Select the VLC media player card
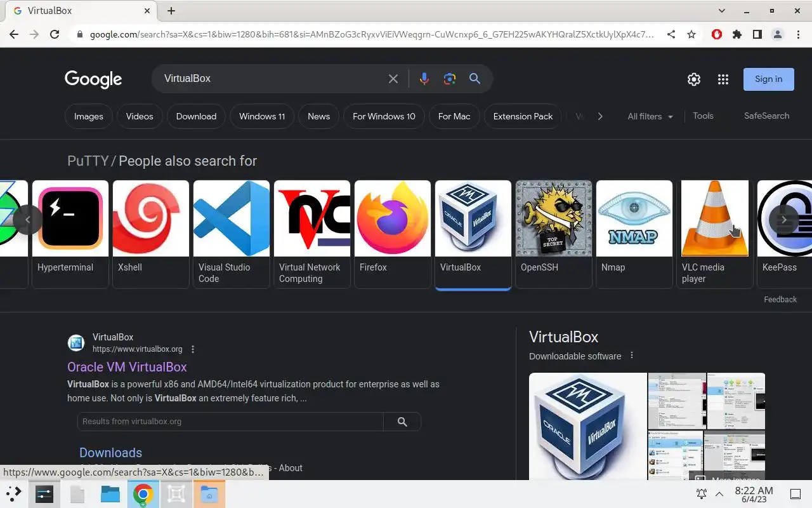 pos(715,234)
